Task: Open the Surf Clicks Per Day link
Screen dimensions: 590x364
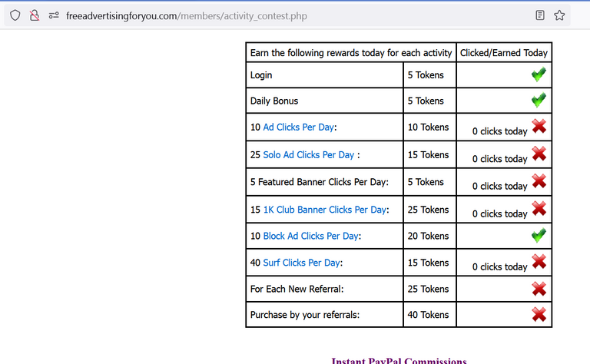Action: click(x=301, y=263)
